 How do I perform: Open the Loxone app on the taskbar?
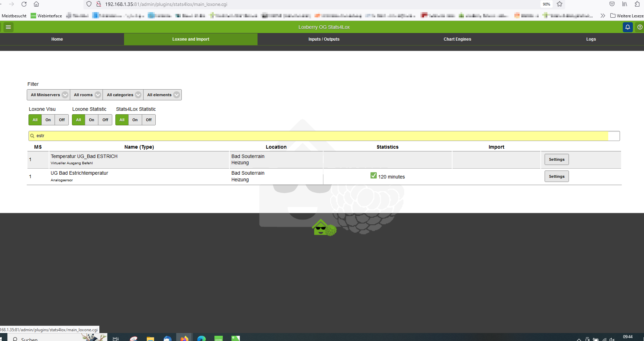point(219,338)
